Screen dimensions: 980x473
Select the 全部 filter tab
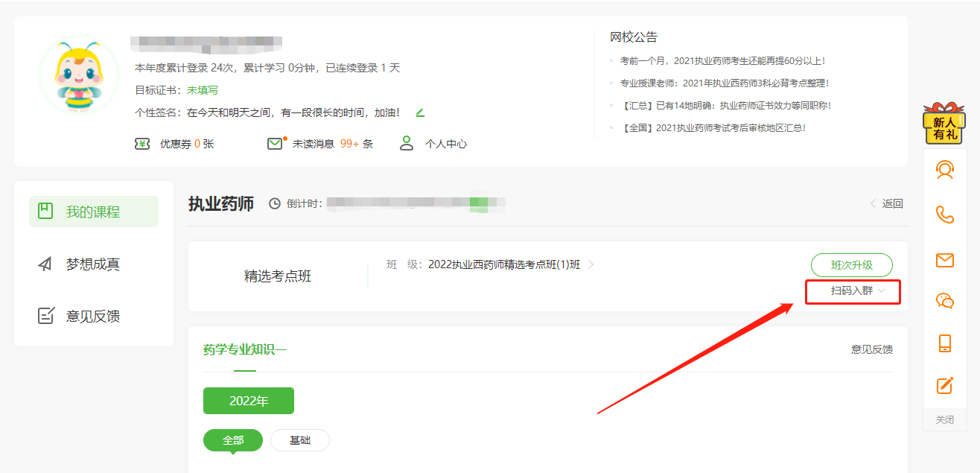[233, 440]
